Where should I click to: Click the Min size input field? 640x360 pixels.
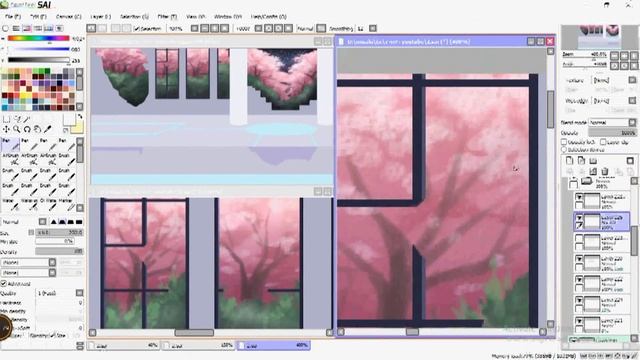pos(54,242)
